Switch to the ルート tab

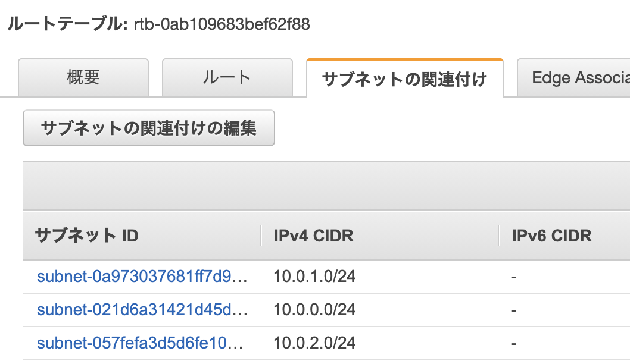click(x=227, y=77)
